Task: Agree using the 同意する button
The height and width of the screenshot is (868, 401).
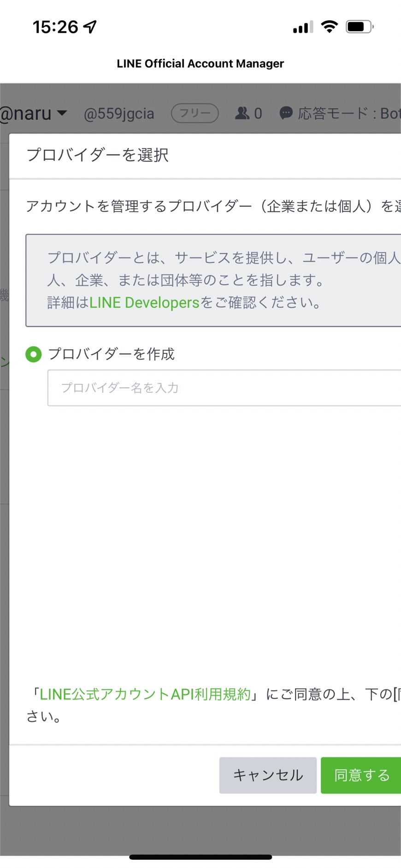Action: point(361,775)
